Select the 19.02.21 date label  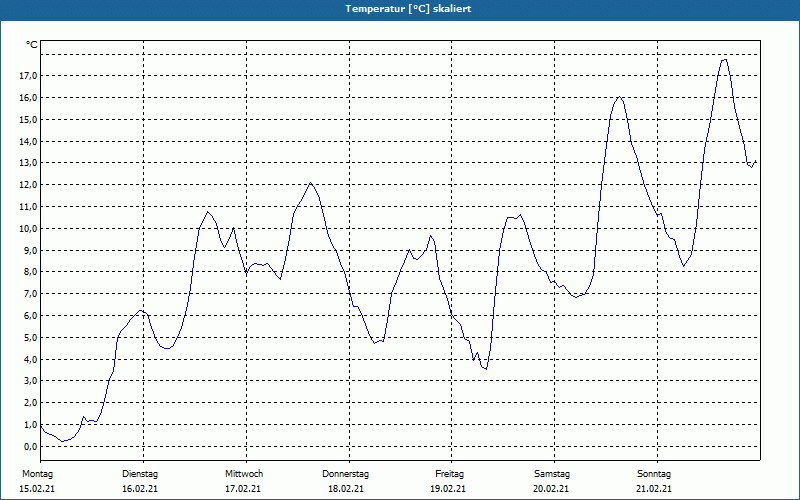pyautogui.click(x=448, y=489)
